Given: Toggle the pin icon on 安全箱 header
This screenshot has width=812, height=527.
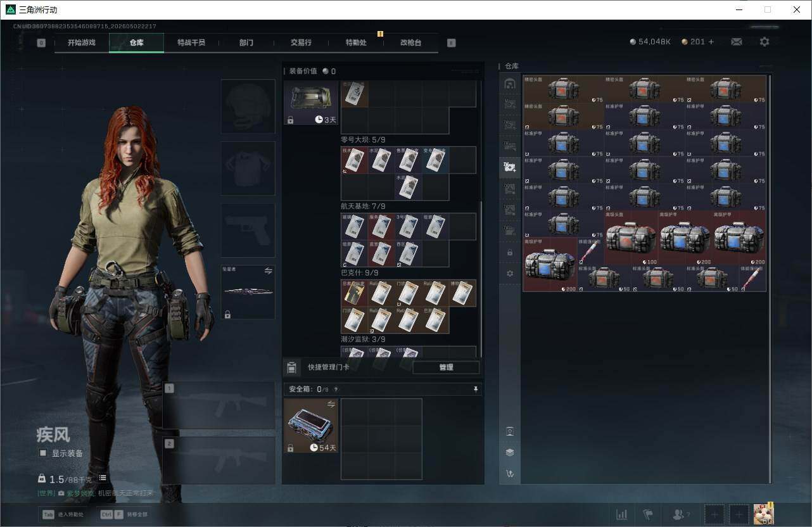Looking at the screenshot, I should coord(476,390).
